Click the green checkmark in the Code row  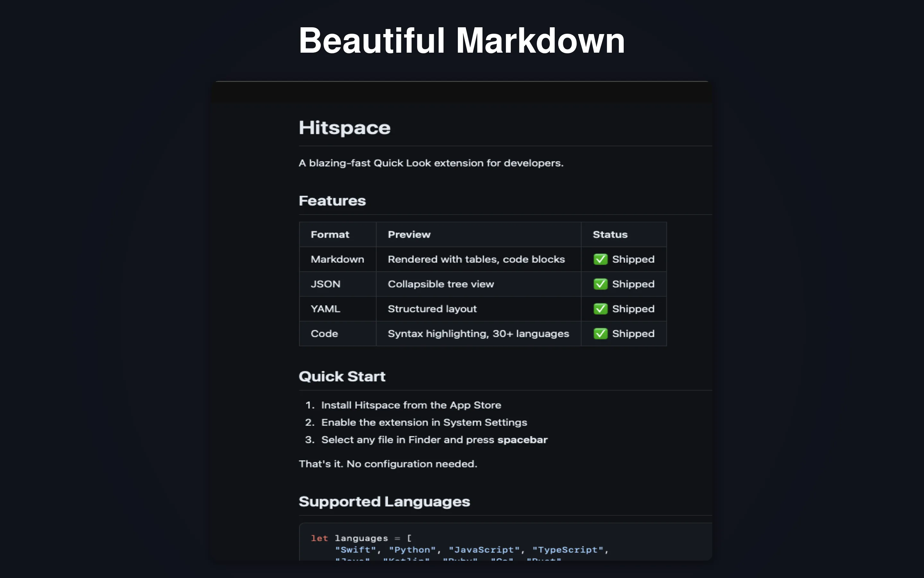pyautogui.click(x=600, y=334)
